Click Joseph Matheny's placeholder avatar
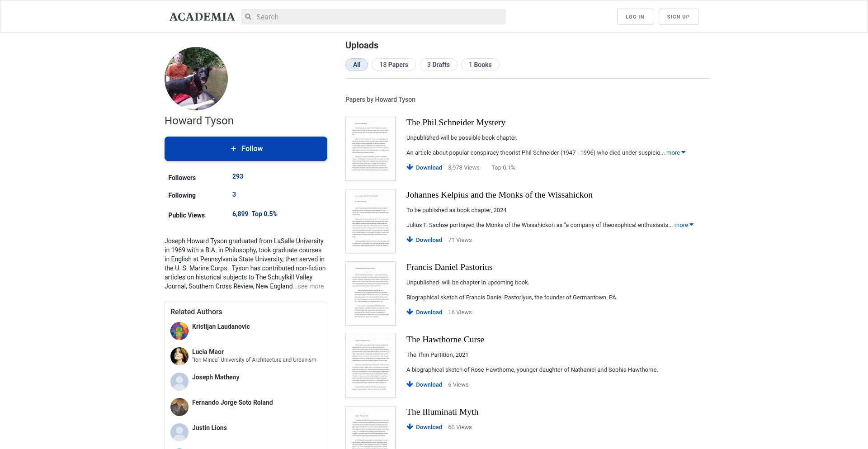This screenshot has width=868, height=449. [x=179, y=382]
